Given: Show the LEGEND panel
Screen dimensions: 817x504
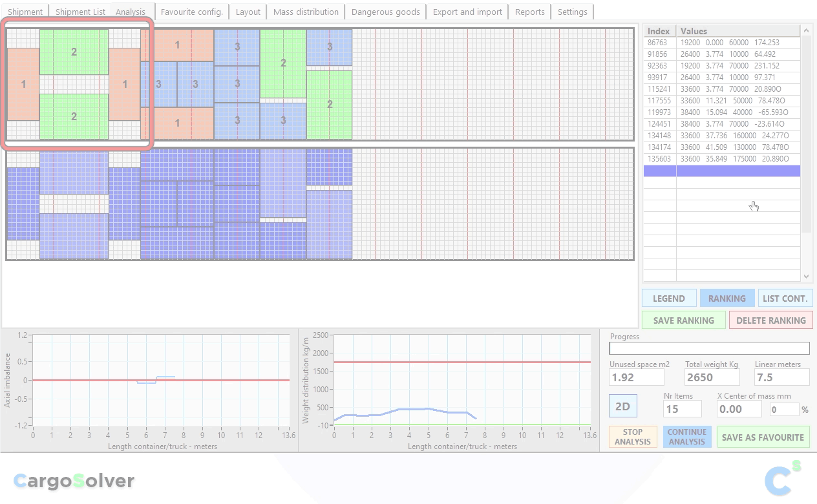Looking at the screenshot, I should pos(668,299).
